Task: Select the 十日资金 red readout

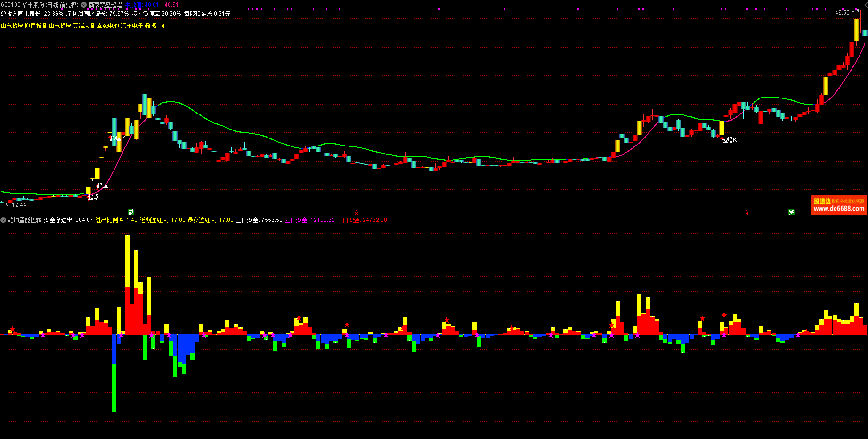Action: click(x=362, y=220)
